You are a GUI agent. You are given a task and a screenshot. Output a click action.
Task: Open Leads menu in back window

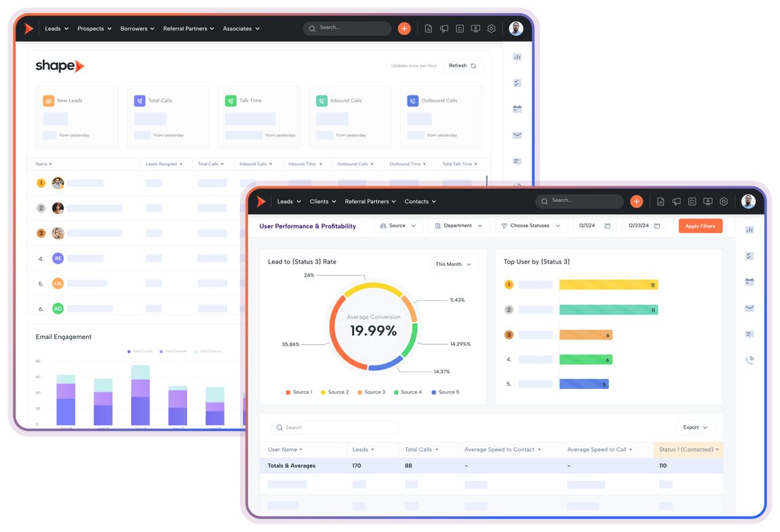tap(57, 29)
